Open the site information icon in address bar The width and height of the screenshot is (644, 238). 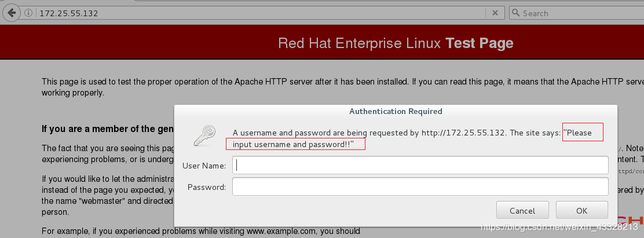tap(28, 13)
